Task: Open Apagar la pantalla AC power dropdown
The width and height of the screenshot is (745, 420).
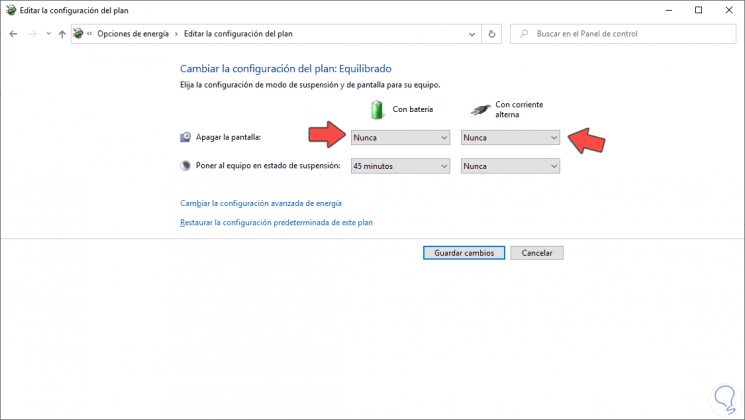Action: [510, 138]
